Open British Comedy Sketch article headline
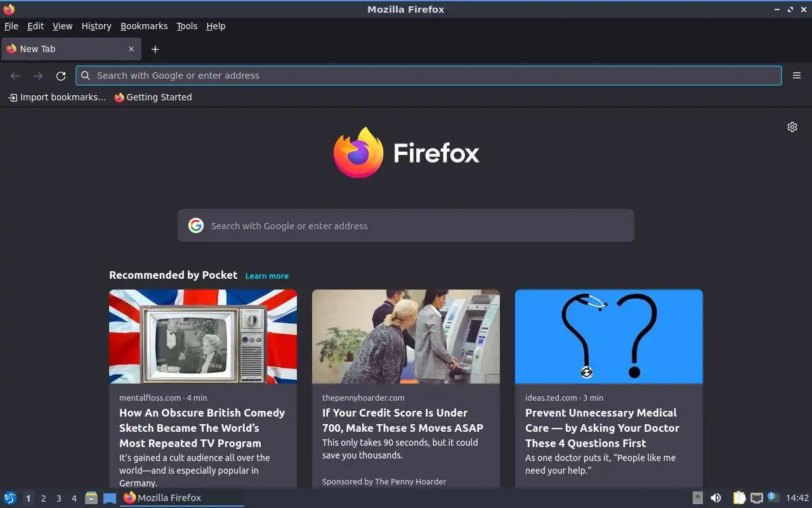 click(x=202, y=428)
